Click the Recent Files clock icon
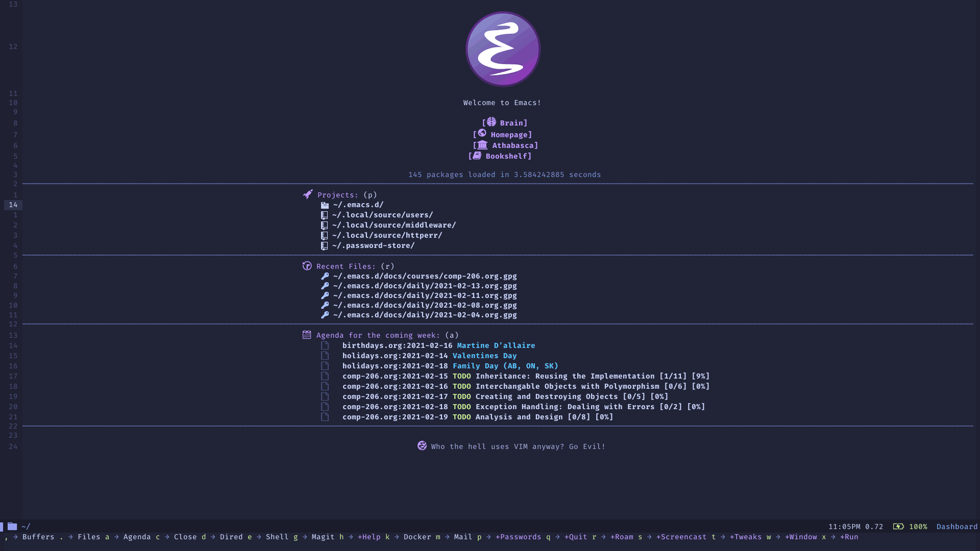 tap(307, 266)
